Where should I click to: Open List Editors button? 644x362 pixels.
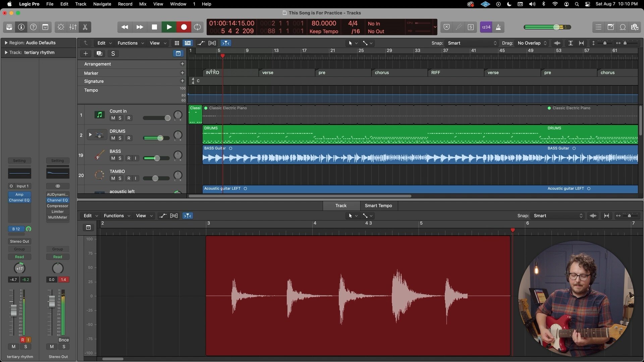click(x=598, y=27)
